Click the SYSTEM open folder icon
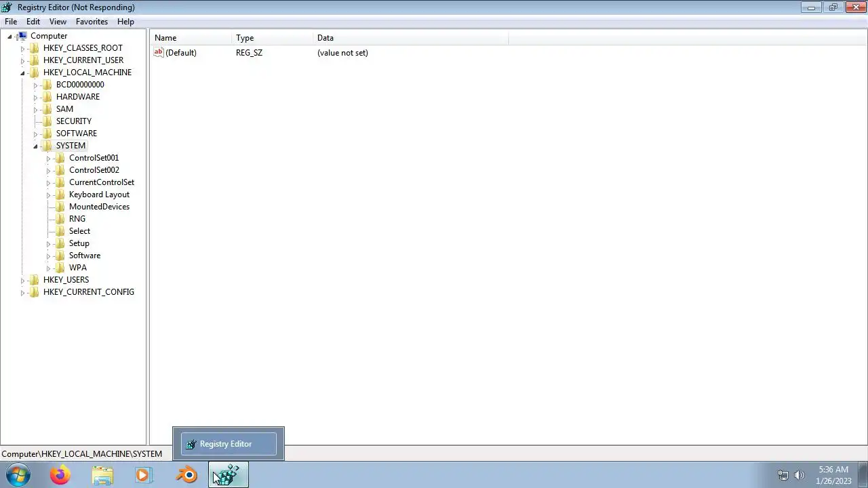Screen dimensions: 868x488 pos(47,146)
